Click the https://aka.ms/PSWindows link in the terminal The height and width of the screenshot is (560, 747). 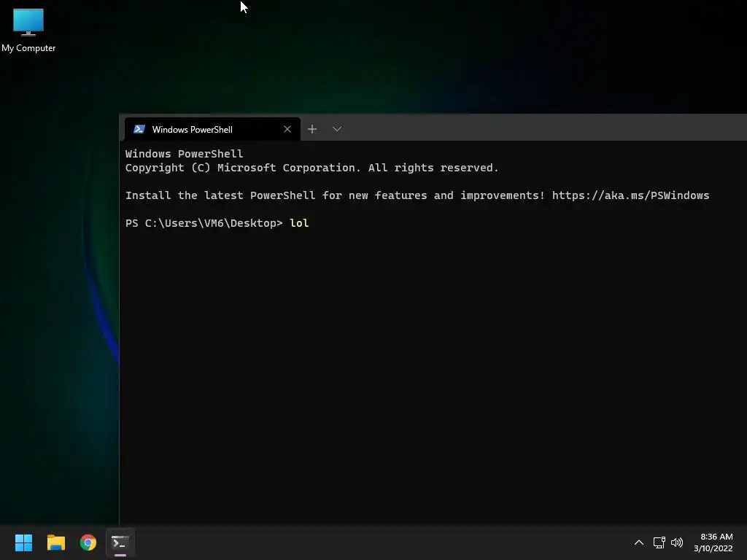(630, 195)
